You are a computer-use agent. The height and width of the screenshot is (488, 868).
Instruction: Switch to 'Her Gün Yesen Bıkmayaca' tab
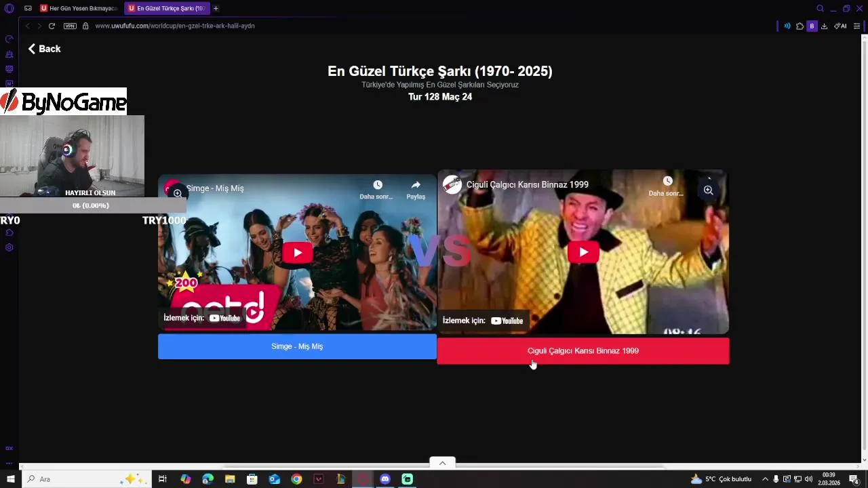click(79, 8)
